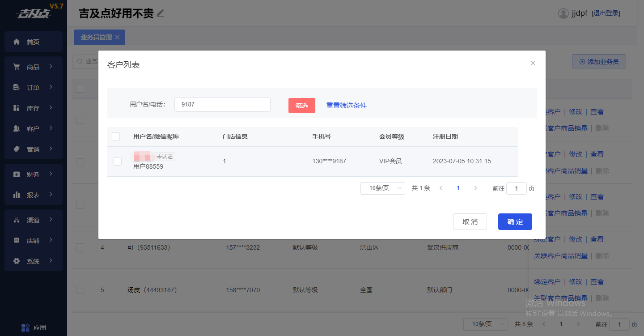Open the 10条/页 dropdown in dialog
The image size is (644, 336).
383,188
